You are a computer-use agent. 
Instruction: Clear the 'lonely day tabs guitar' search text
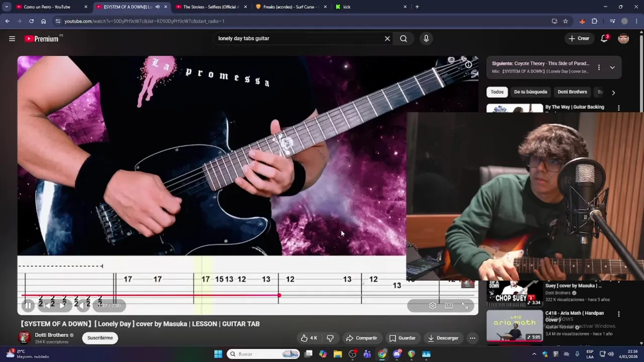387,39
